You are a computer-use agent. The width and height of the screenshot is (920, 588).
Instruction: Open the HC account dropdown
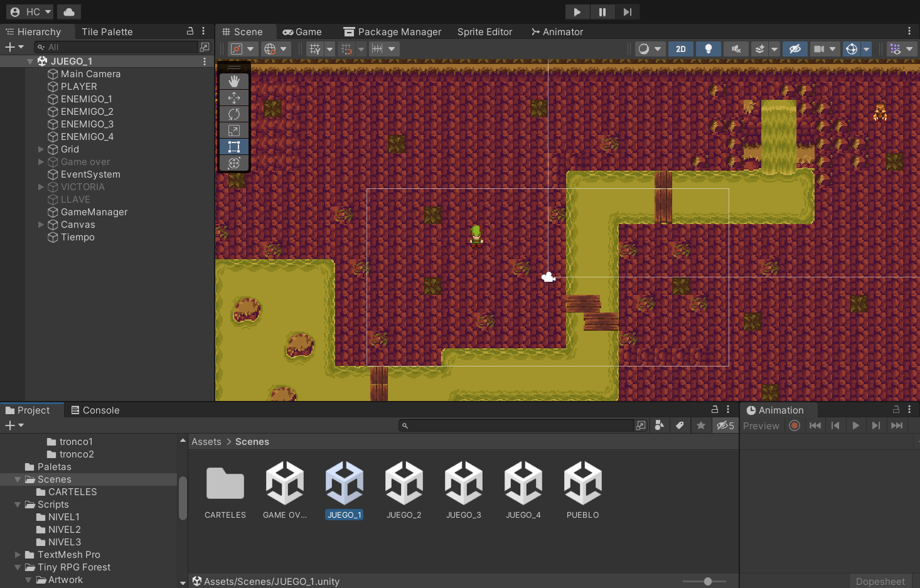[31, 12]
